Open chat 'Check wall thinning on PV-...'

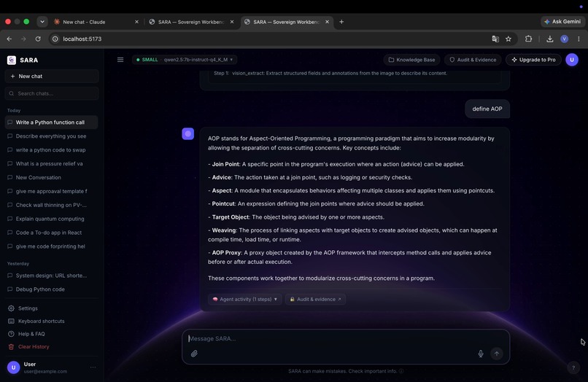pos(51,205)
